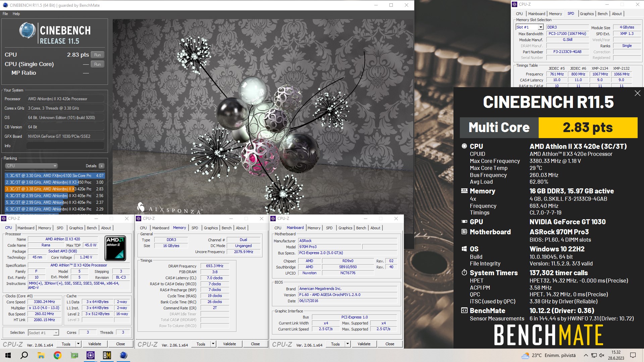Click the Cinebench icon in its title bar
This screenshot has height=362, width=644.
pyautogui.click(x=5, y=5)
